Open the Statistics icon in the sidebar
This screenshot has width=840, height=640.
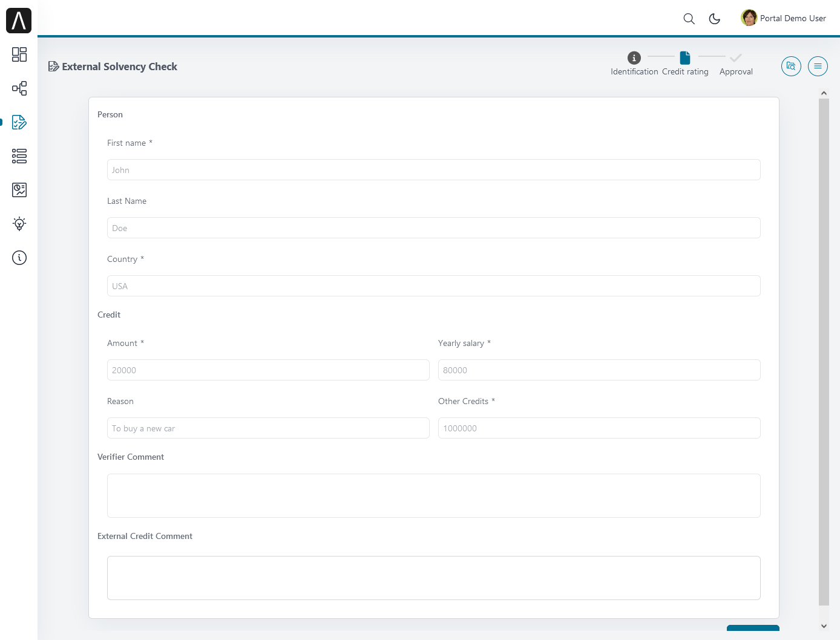click(x=19, y=190)
